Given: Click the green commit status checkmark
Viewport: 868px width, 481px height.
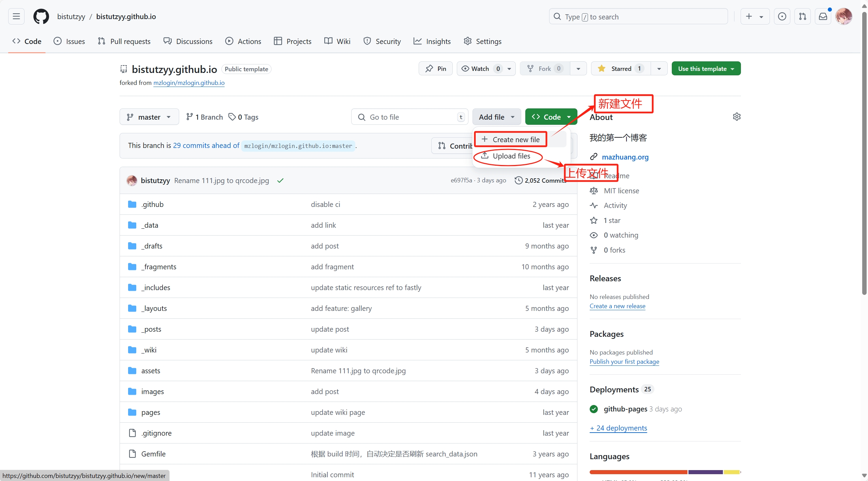Looking at the screenshot, I should [280, 180].
